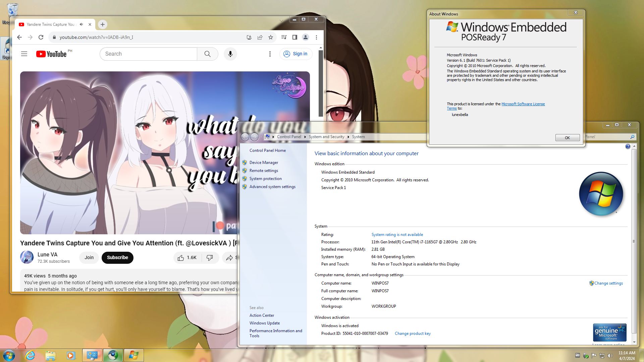644x362 pixels.
Task: Click Subscribe to the Lune VA channel
Action: 117,257
